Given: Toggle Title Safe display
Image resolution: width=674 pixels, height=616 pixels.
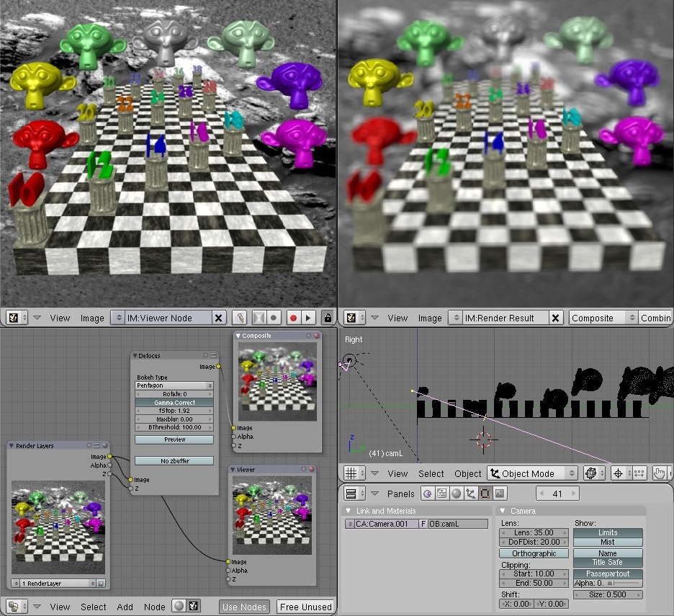Looking at the screenshot, I should (608, 562).
